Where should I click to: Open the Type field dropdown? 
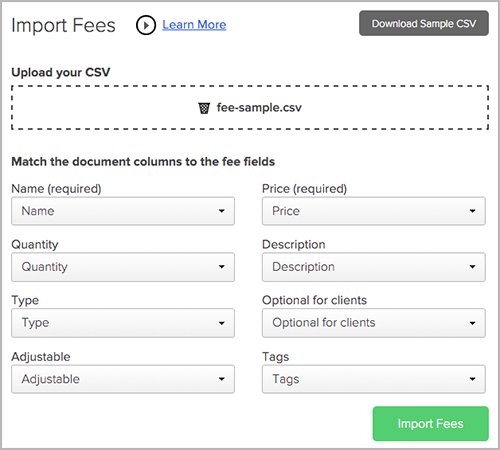point(123,323)
